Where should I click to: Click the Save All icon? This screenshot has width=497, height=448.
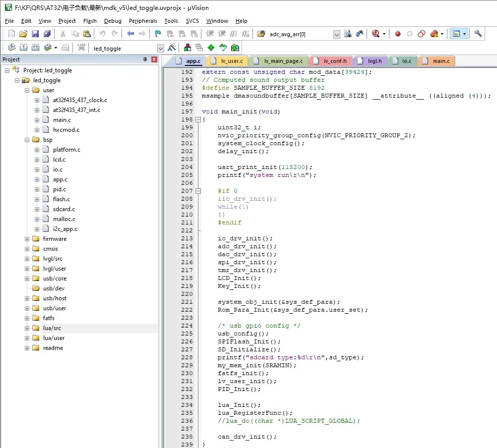47,34
